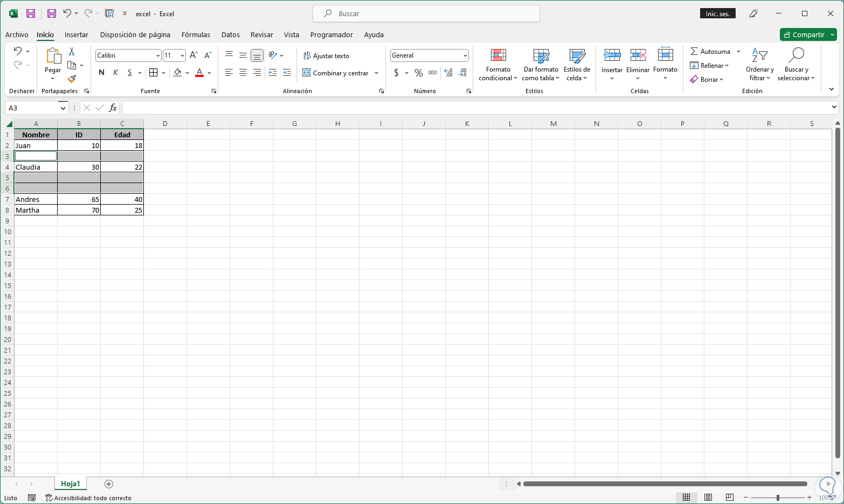Decrease indent in Alineación

click(x=273, y=73)
